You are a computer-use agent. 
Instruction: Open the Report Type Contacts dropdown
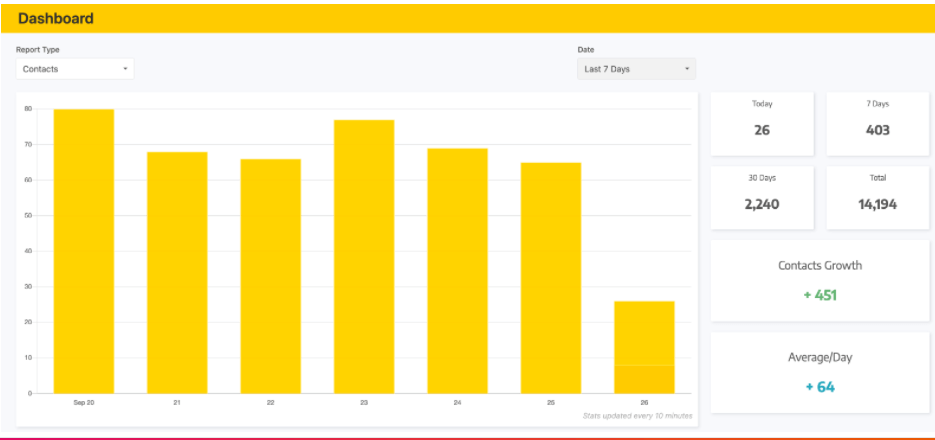(x=74, y=69)
